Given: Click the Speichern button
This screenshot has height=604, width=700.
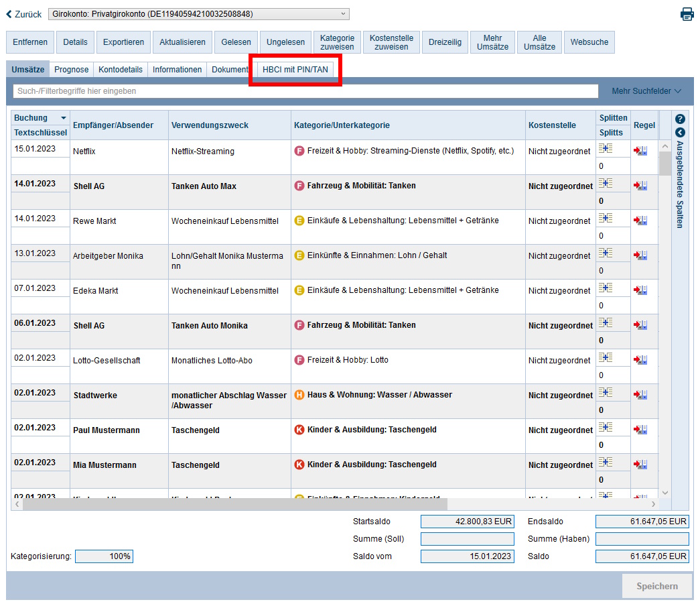Looking at the screenshot, I should pos(657,586).
